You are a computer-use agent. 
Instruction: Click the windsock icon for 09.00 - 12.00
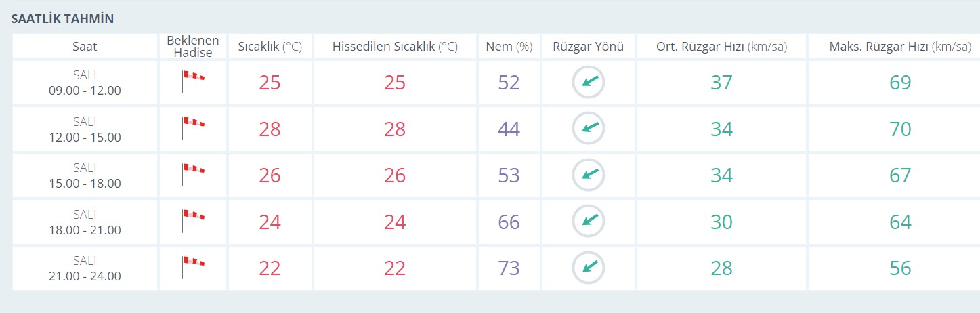(x=192, y=82)
